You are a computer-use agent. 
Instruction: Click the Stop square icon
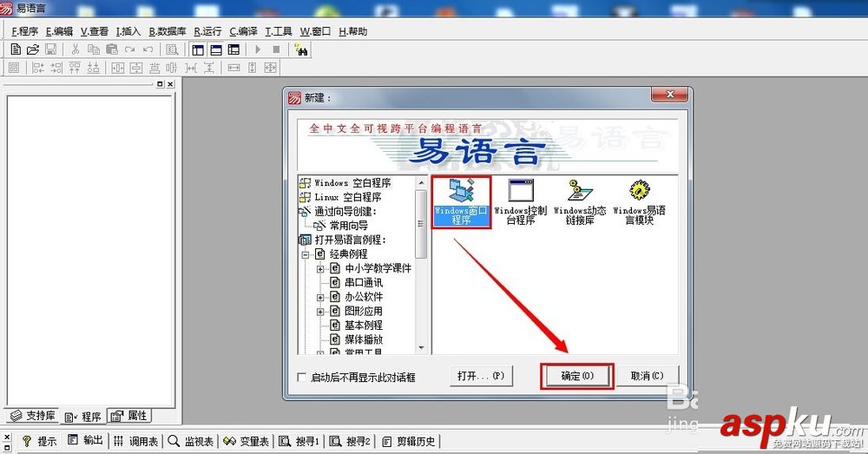coord(276,49)
